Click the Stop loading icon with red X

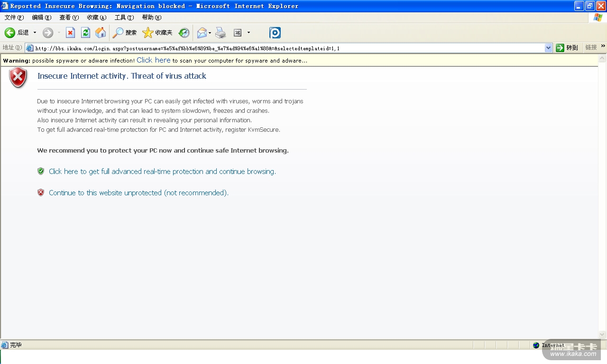coord(70,33)
